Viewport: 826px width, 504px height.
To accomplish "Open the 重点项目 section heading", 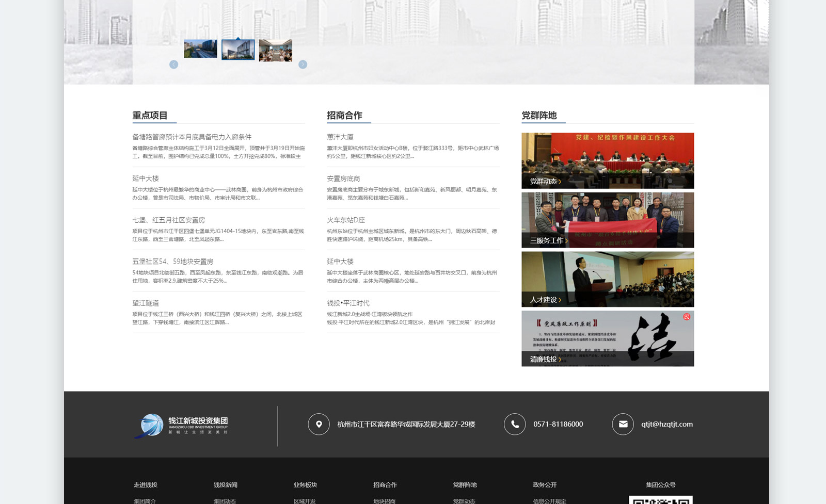I will tap(150, 116).
